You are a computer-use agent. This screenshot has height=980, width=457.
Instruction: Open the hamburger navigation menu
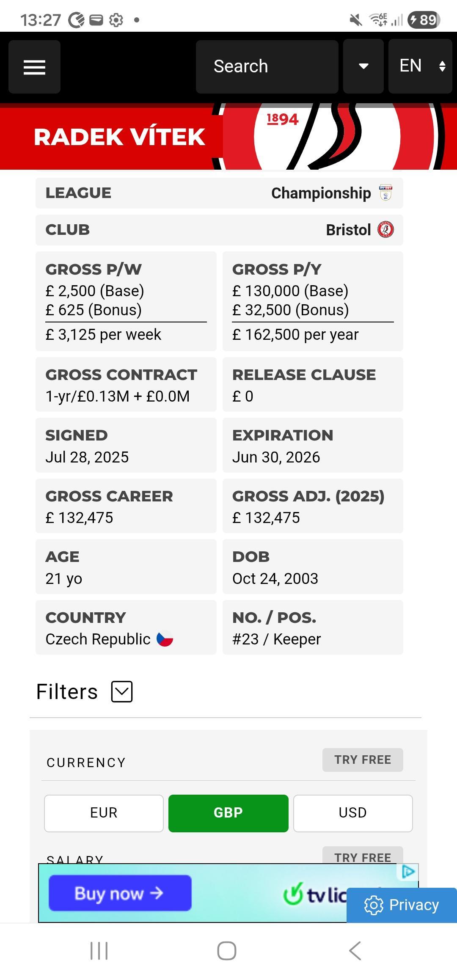tap(34, 67)
